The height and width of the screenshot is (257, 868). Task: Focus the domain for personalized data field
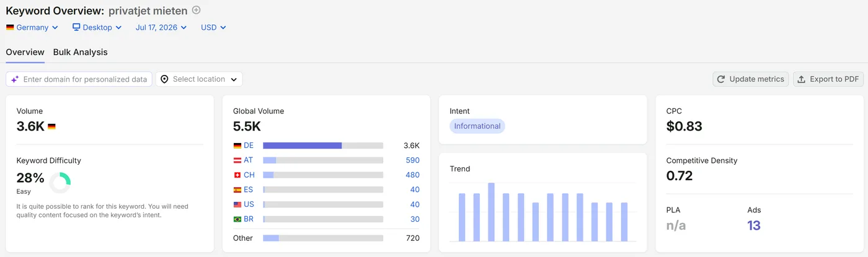(x=79, y=79)
